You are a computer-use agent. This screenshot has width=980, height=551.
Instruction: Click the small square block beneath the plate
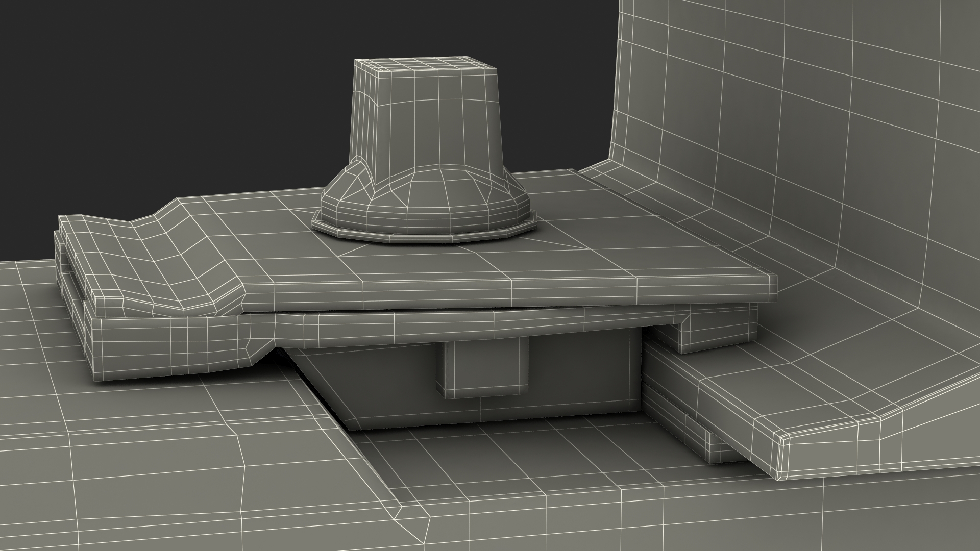(482, 367)
